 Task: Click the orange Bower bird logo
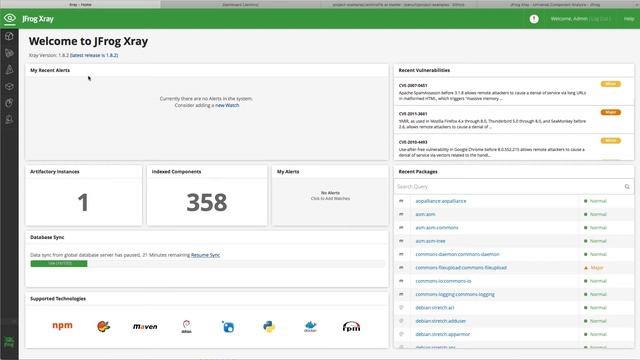[x=104, y=326]
